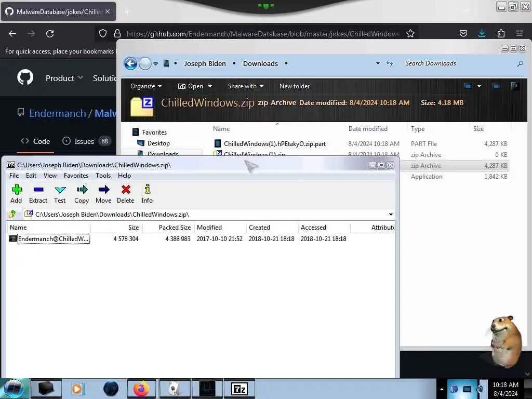Go up one folder level in 7-Zip
This screenshot has height=399, width=532.
(x=13, y=214)
